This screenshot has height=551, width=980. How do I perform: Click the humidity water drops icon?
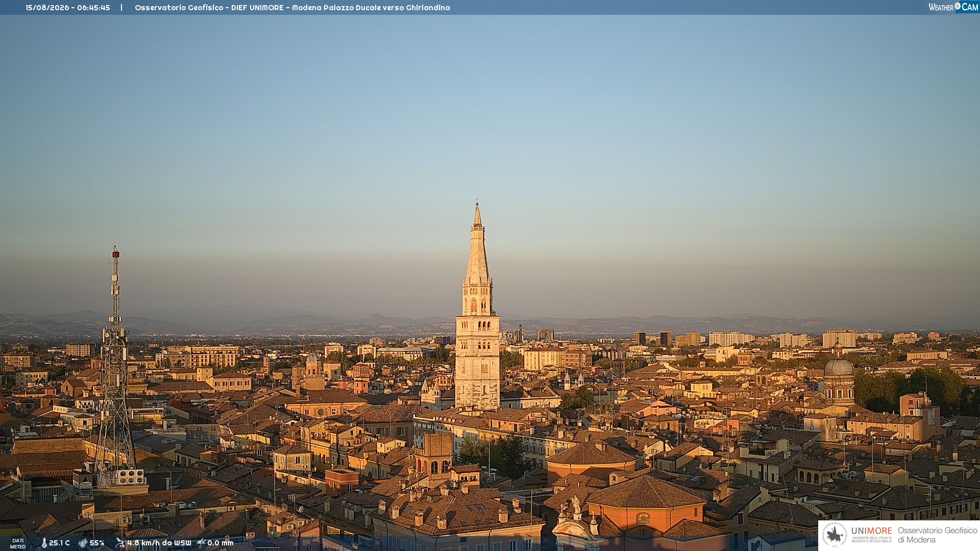(x=83, y=543)
